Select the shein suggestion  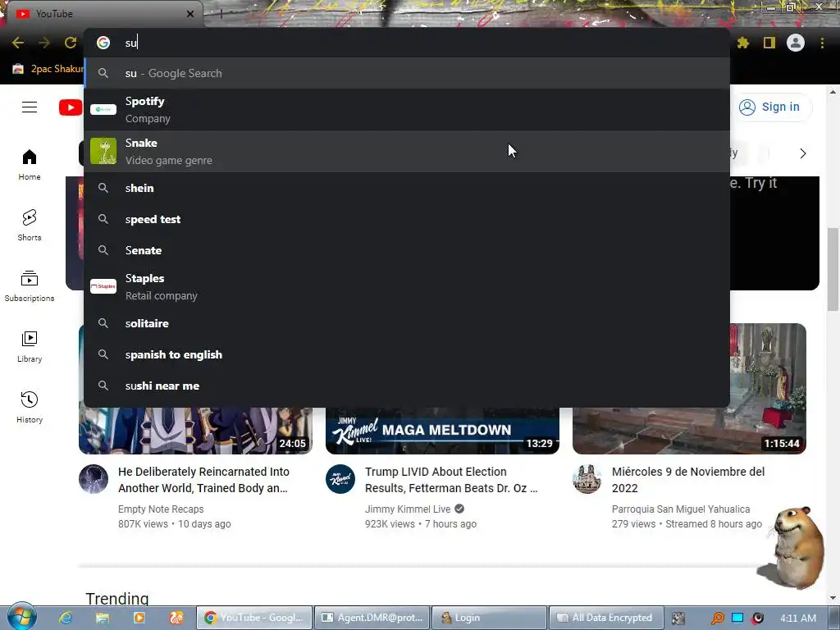coord(407,188)
